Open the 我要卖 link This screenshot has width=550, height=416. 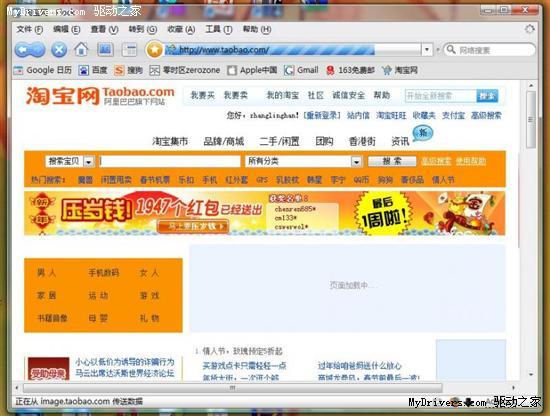236,95
